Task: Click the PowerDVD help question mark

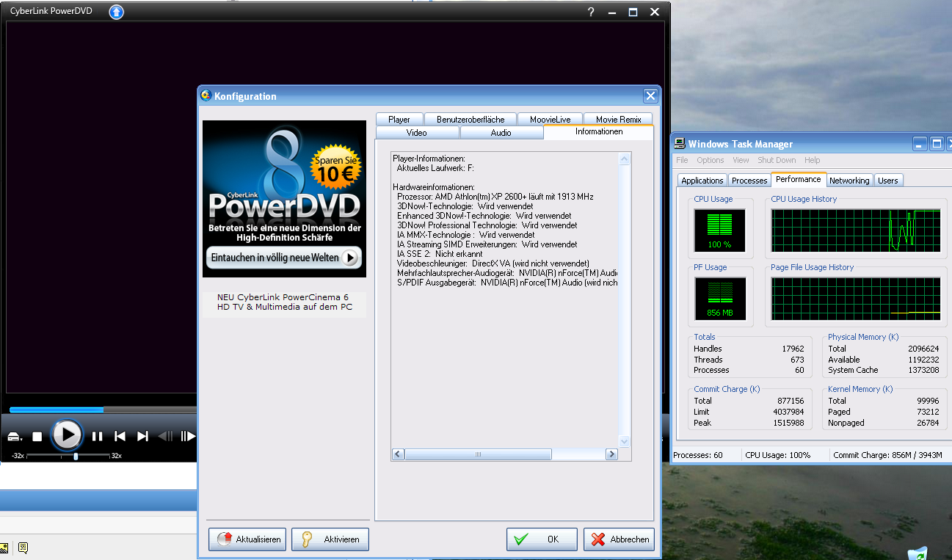Action: [x=591, y=12]
